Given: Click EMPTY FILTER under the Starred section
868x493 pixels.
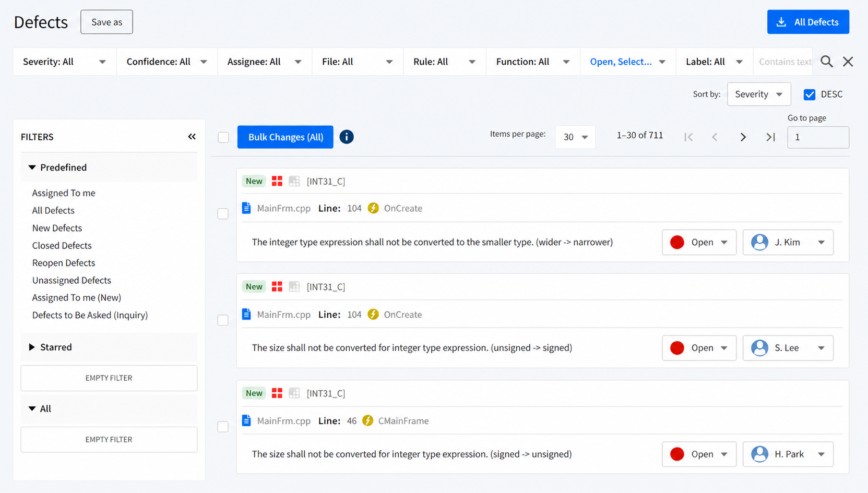Looking at the screenshot, I should point(109,378).
